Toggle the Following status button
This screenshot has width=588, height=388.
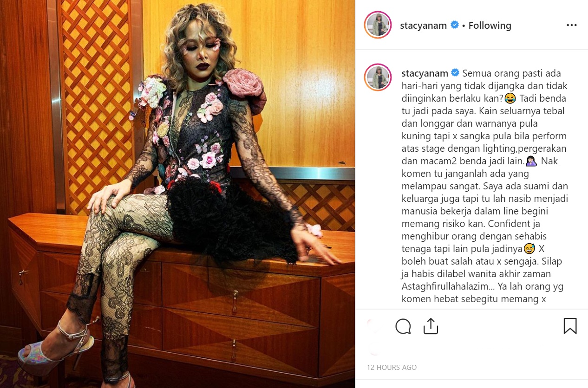point(490,26)
